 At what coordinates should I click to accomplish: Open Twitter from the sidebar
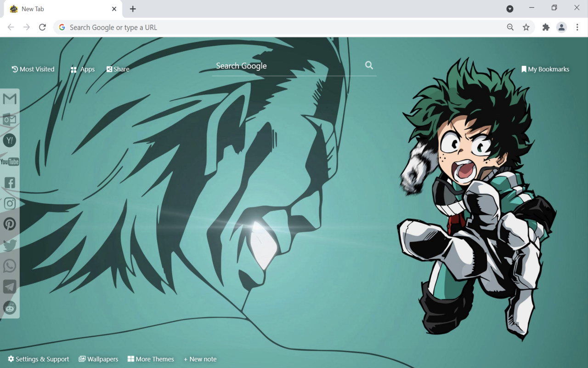[x=10, y=245]
